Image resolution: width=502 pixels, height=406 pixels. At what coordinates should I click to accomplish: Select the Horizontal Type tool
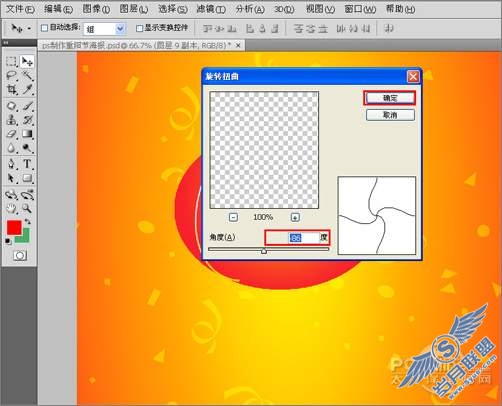(x=27, y=164)
